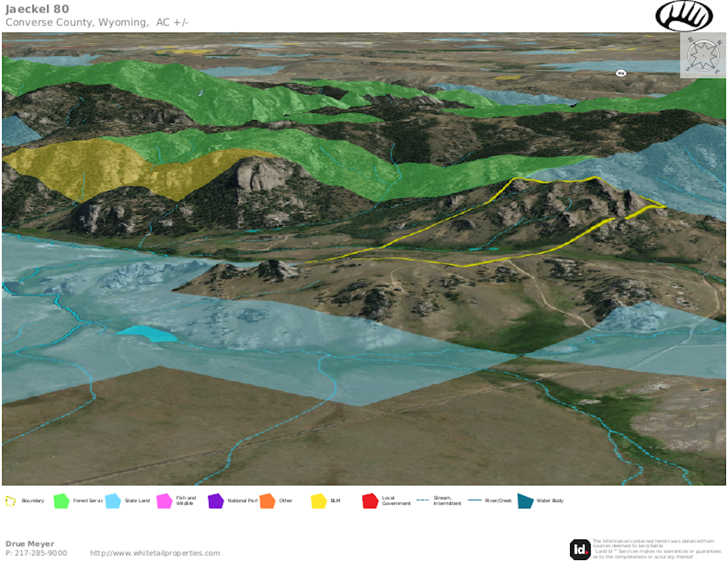
Task: Click the compass rose on the map
Action: (x=703, y=55)
